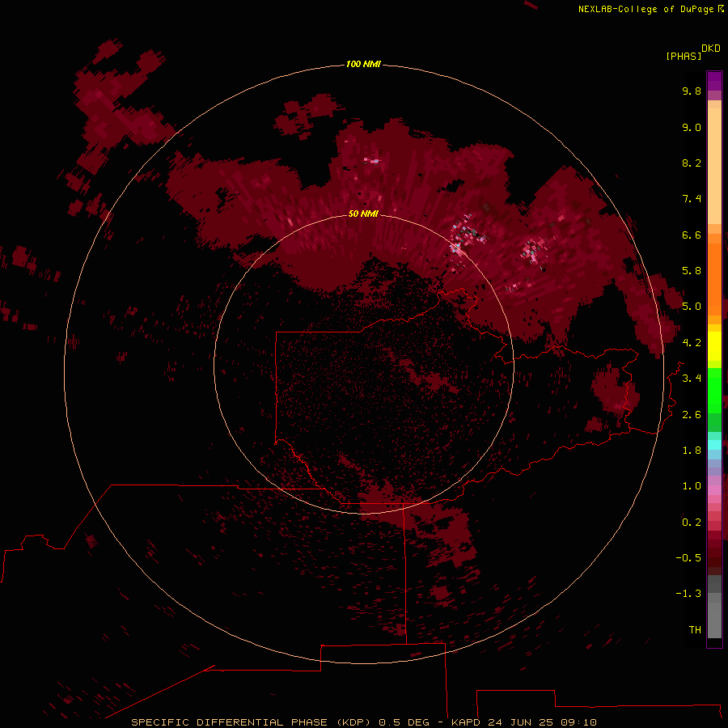This screenshot has width=728, height=728.
Task: Click the 9.8 value on the color scale
Action: 692,91
